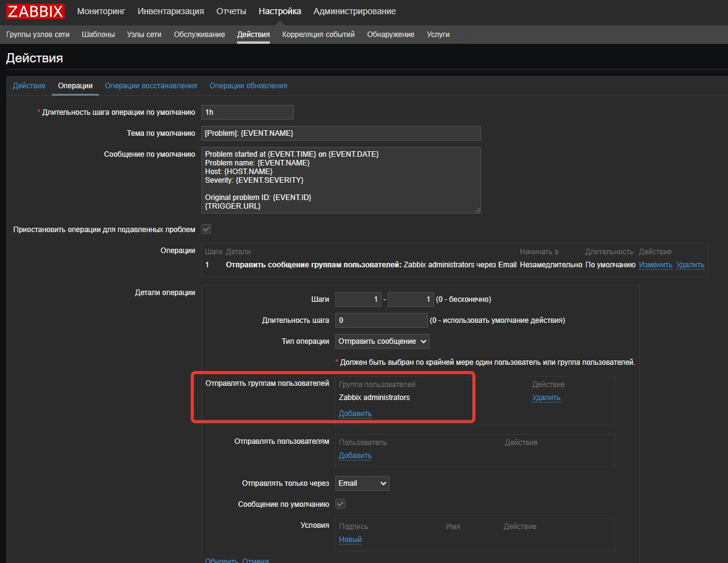Go to Обслуживание submenu
The height and width of the screenshot is (563, 728).
pos(199,35)
